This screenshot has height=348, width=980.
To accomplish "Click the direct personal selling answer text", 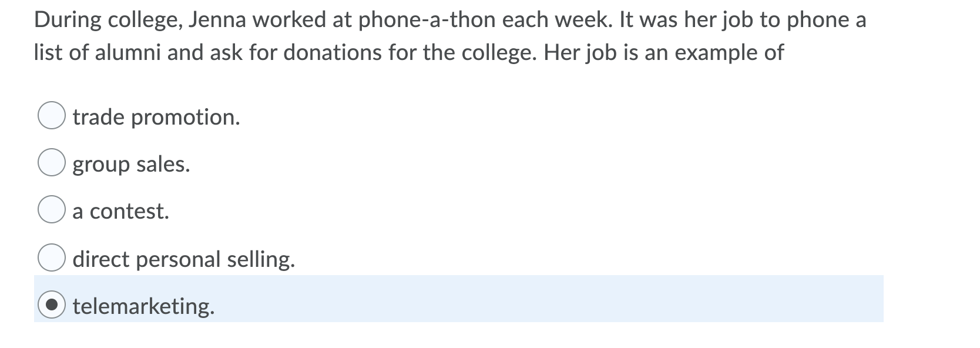I will [x=183, y=259].
